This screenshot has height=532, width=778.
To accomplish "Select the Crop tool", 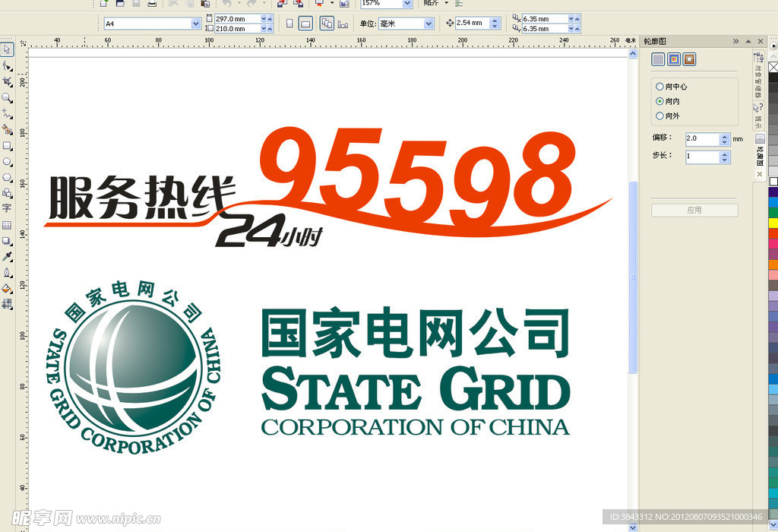I will (x=7, y=81).
